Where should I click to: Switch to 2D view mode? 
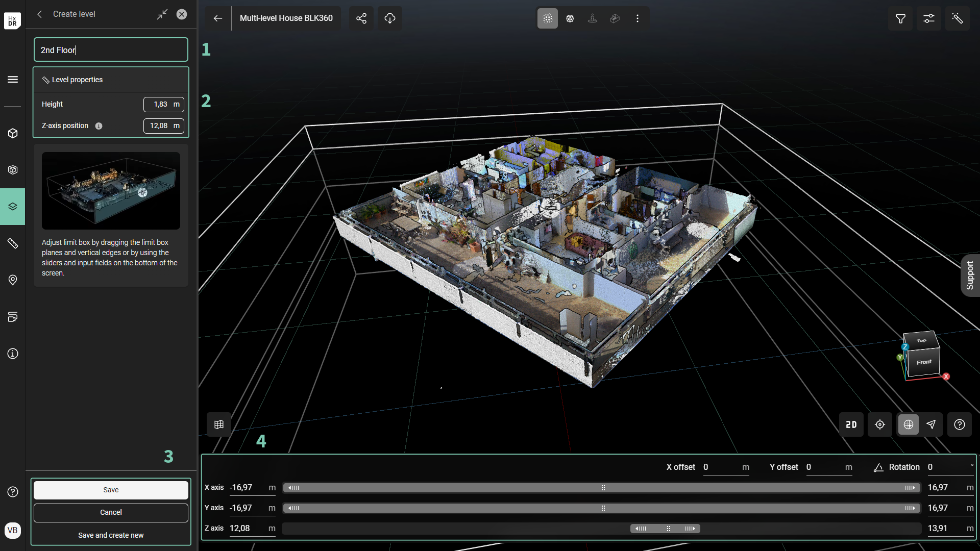point(851,424)
